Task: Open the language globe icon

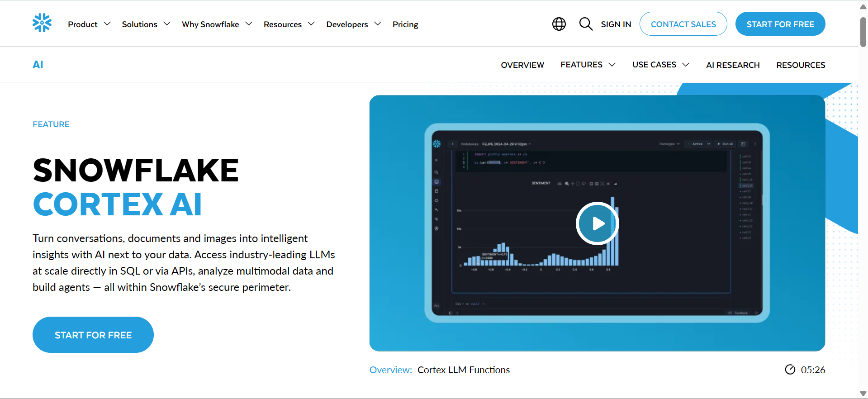Action: (x=559, y=24)
